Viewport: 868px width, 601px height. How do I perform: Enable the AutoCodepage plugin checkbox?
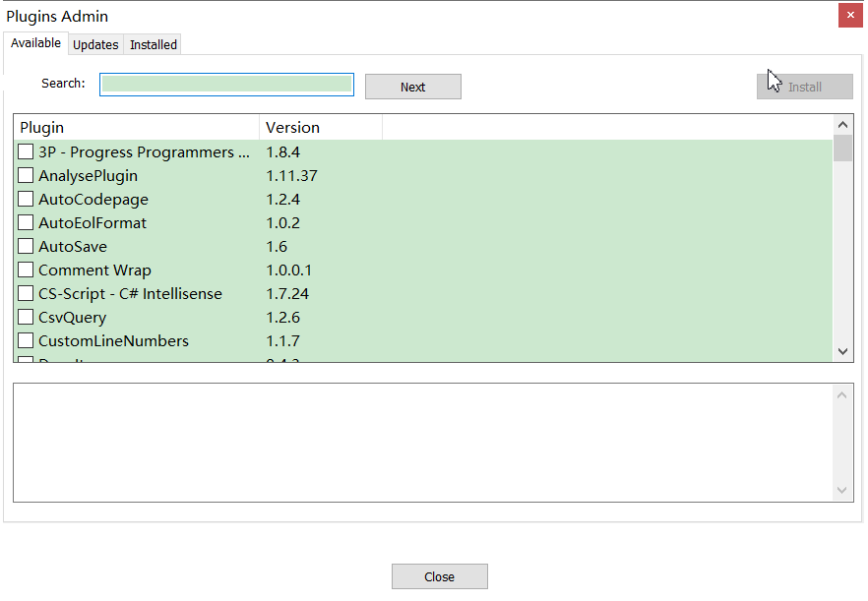click(x=25, y=199)
